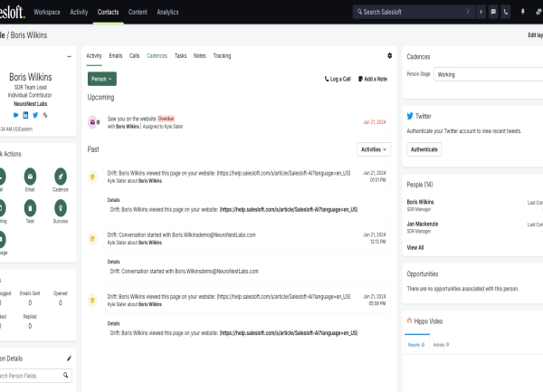Open the messages chat icon in top bar
The width and height of the screenshot is (543, 392).
493,12
